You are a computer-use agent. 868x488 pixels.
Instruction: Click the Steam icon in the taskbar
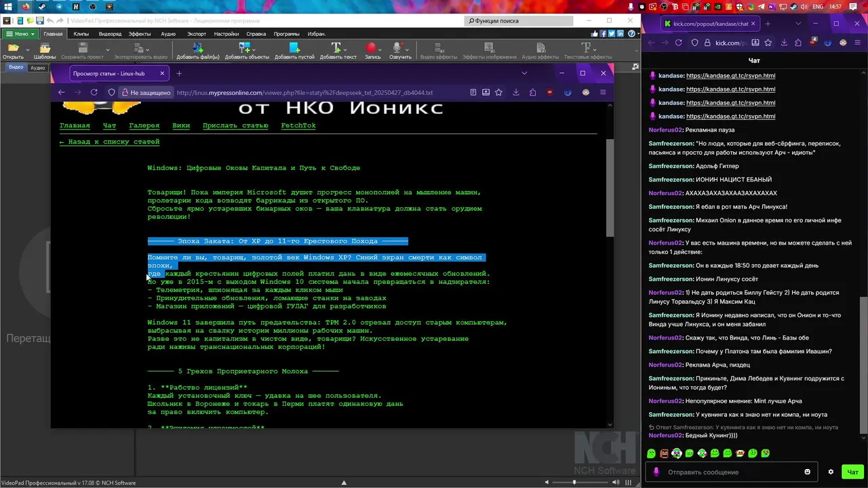[x=43, y=7]
